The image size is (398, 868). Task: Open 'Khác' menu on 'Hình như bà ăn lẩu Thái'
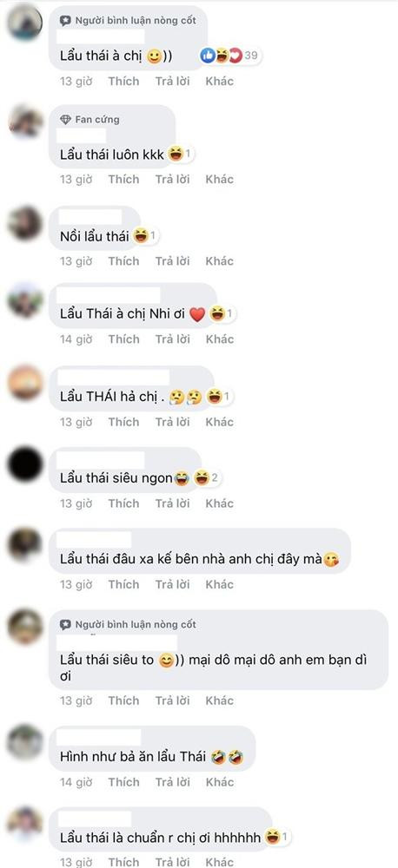point(220,782)
